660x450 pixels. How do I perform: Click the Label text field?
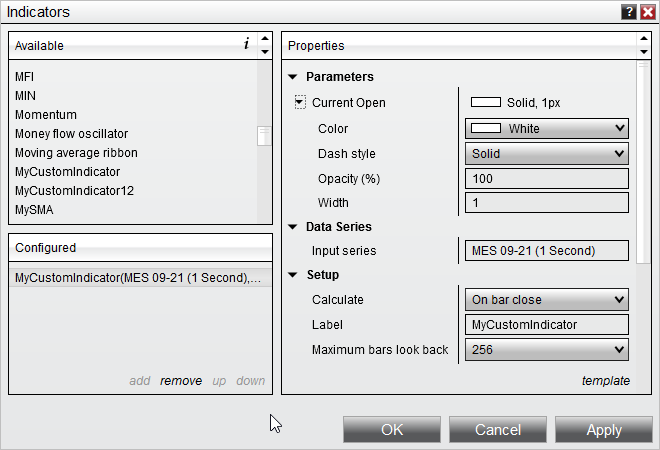pos(546,324)
